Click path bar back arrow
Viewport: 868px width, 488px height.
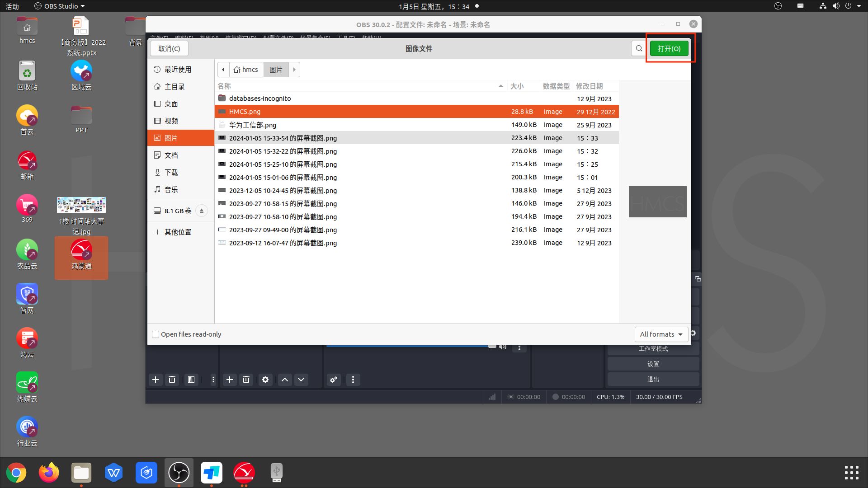tap(223, 70)
